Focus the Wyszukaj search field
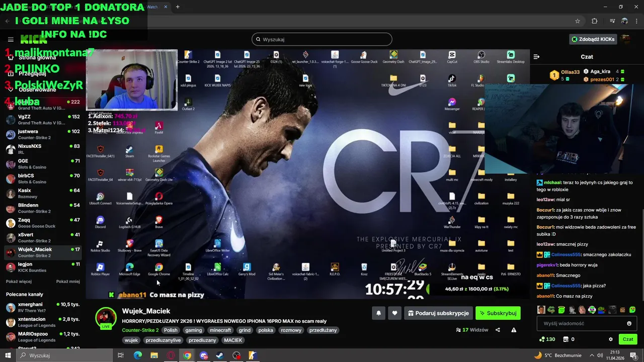Viewport: 644px width, 362px height. [x=322, y=39]
